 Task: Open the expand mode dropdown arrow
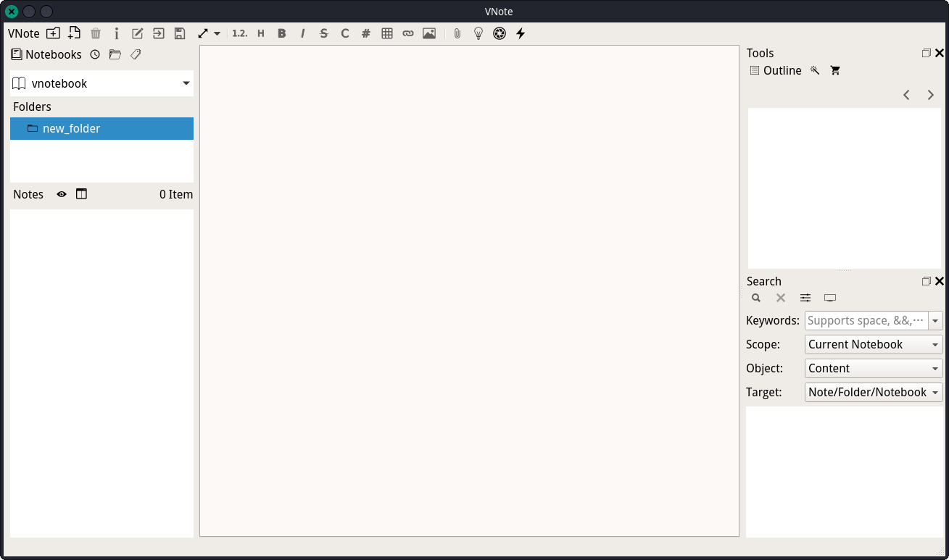click(217, 33)
